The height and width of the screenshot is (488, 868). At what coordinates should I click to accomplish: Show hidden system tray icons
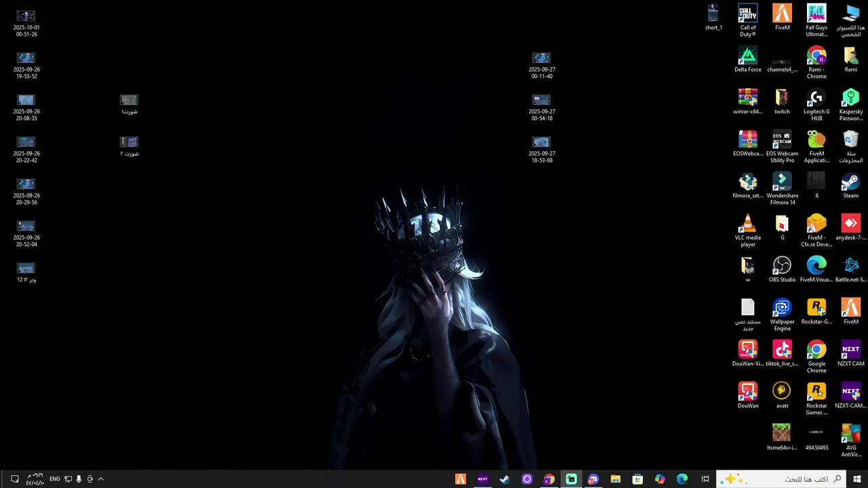(x=100, y=479)
